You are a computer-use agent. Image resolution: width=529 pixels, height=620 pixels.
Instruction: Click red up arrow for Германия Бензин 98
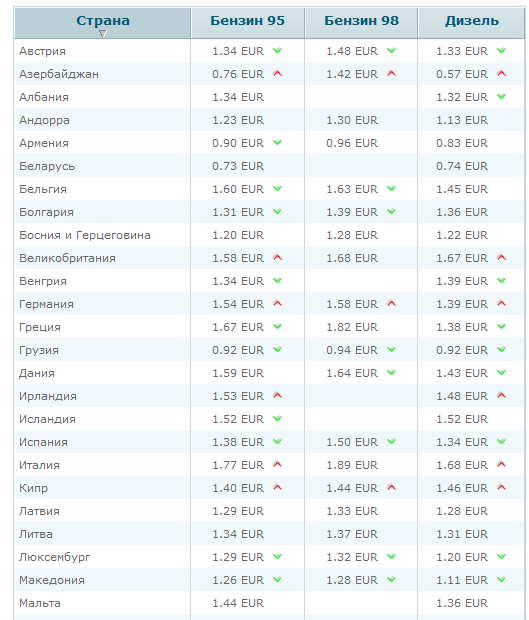click(391, 304)
